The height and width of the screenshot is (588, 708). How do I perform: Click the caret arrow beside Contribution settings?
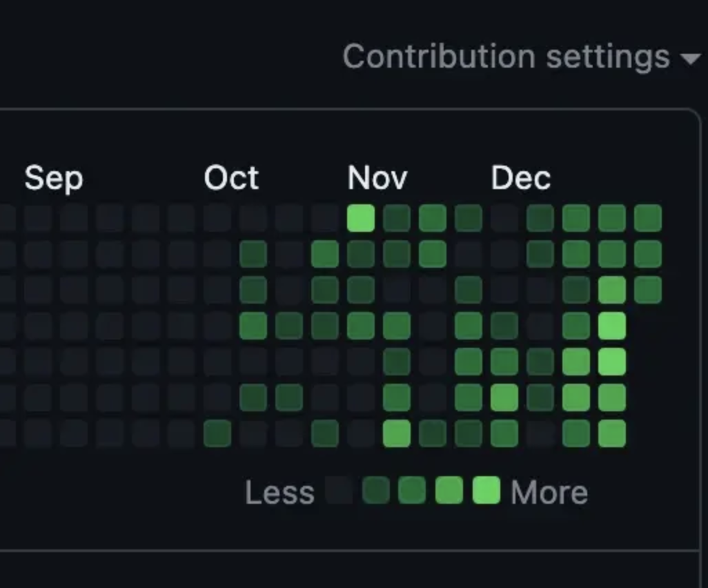[x=691, y=59]
